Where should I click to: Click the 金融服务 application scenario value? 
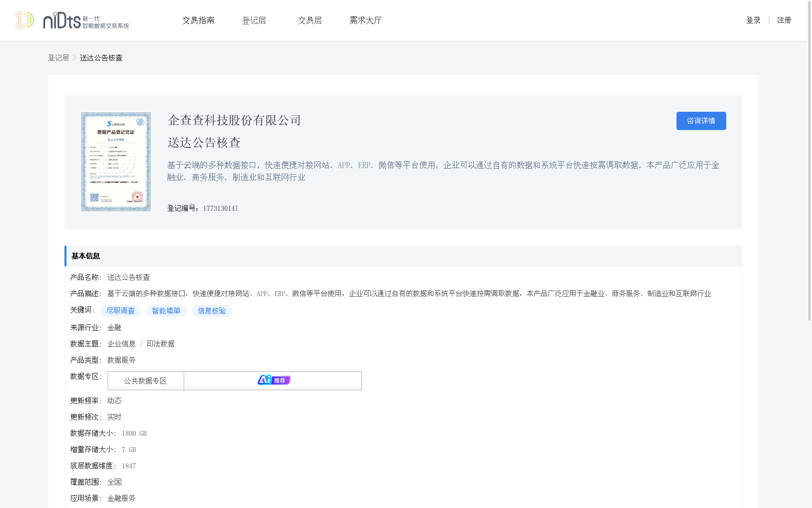coord(121,498)
